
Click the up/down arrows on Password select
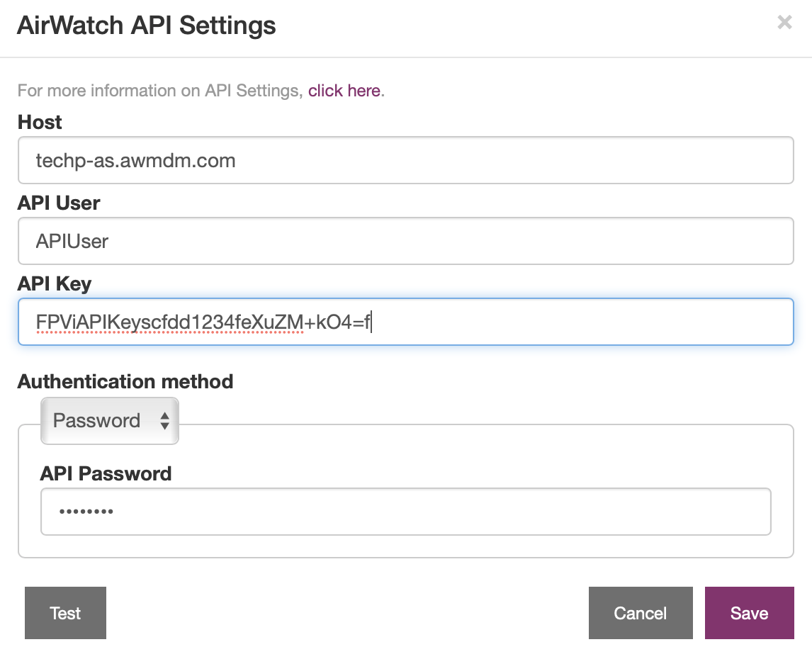click(x=164, y=421)
